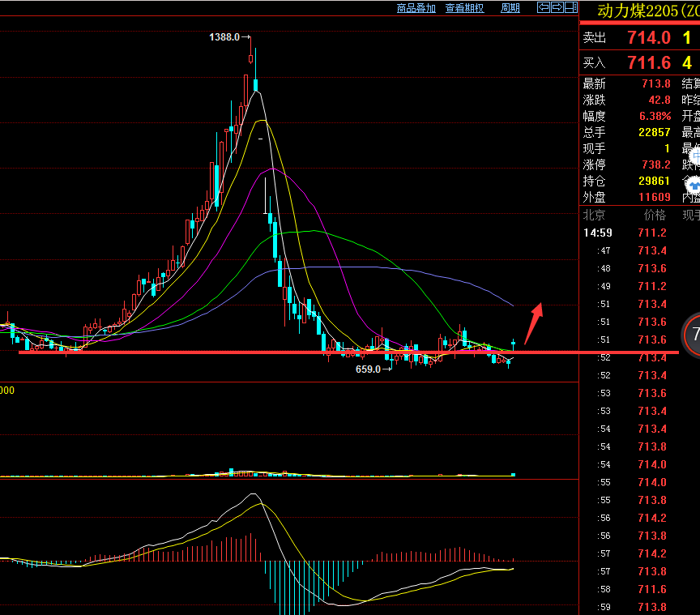Open the 查看期权 link
The width and height of the screenshot is (700, 615).
pyautogui.click(x=465, y=8)
